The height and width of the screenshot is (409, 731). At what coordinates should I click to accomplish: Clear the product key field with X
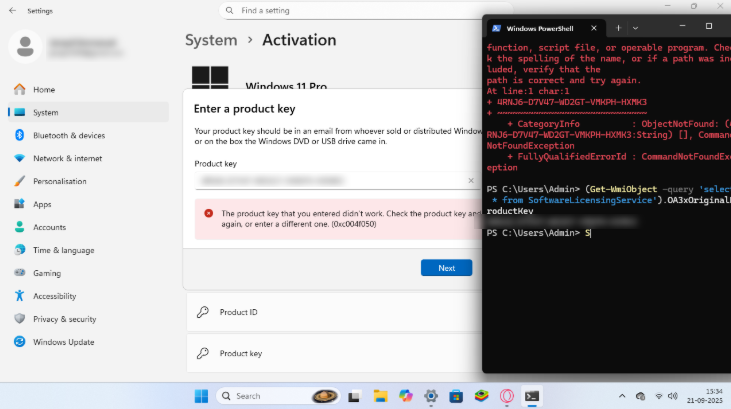click(471, 180)
